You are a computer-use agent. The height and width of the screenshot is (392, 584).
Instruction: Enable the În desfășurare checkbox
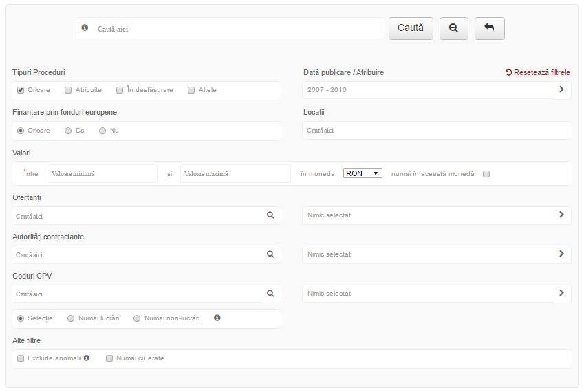tap(120, 90)
